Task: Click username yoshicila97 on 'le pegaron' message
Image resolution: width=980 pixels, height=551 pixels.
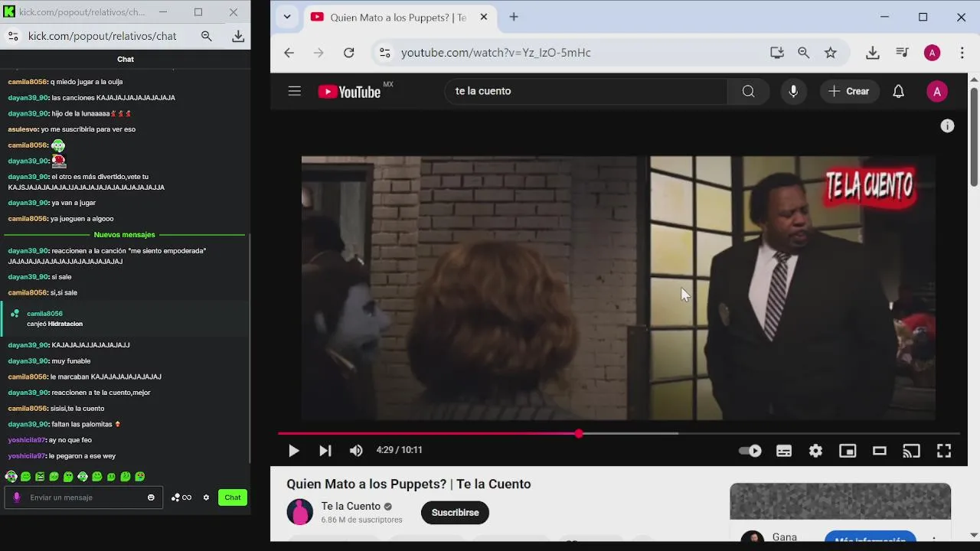Action: [27, 456]
